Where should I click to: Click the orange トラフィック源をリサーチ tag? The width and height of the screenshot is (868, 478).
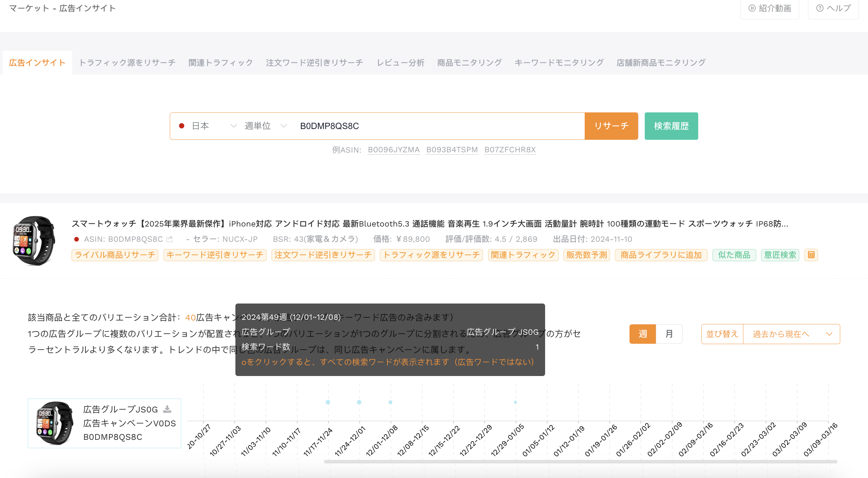[431, 255]
